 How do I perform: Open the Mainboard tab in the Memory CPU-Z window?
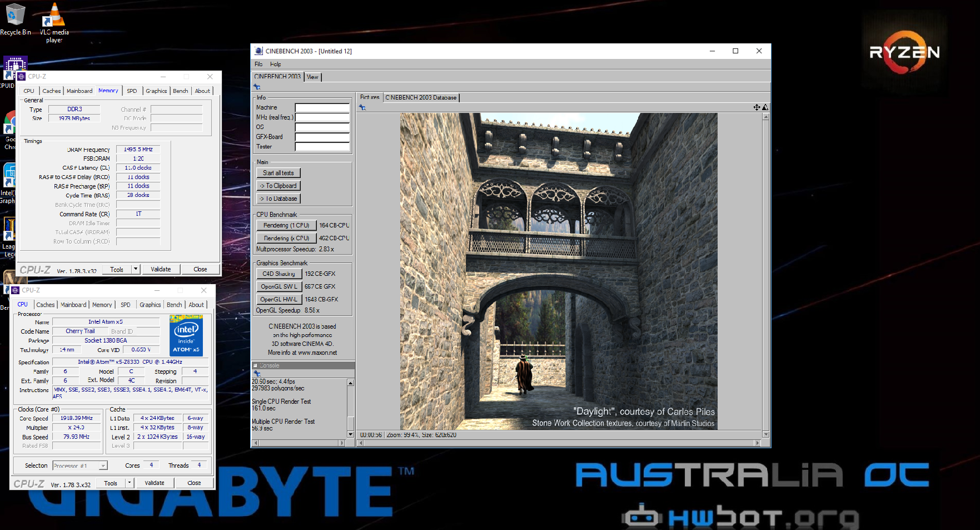[79, 91]
